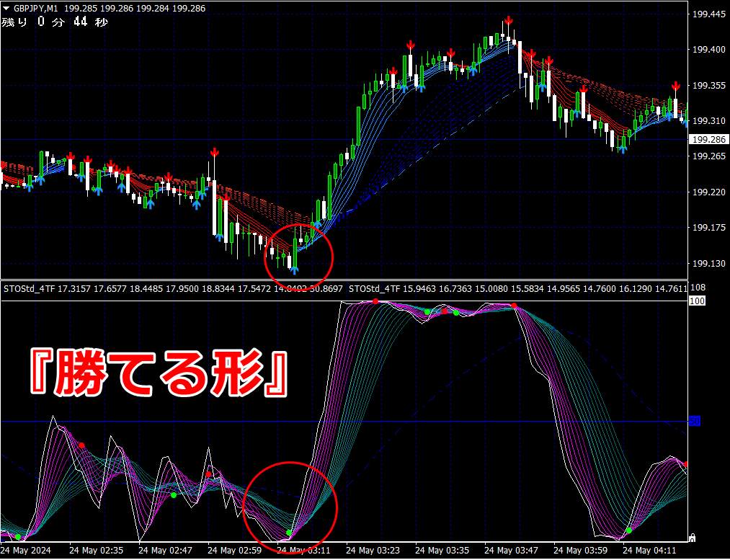Click the 24 May 02:59 time label

tap(234, 551)
